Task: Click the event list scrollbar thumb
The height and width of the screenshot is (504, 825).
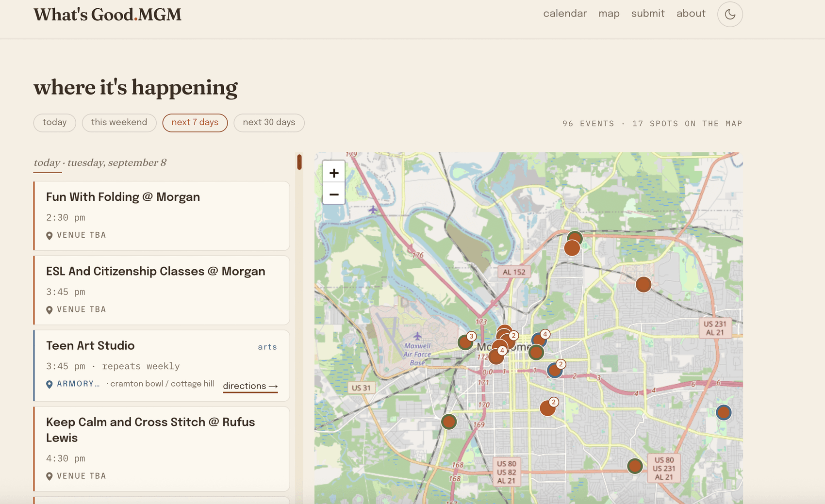Action: [299, 162]
